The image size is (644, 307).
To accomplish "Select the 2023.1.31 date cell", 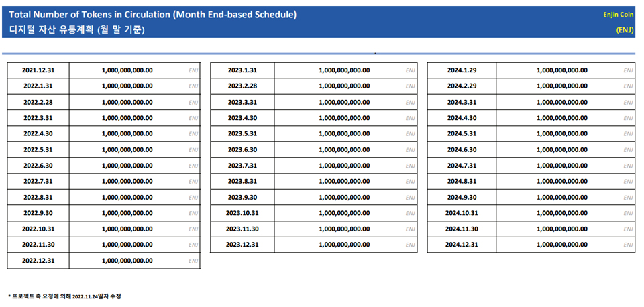I will [x=242, y=70].
